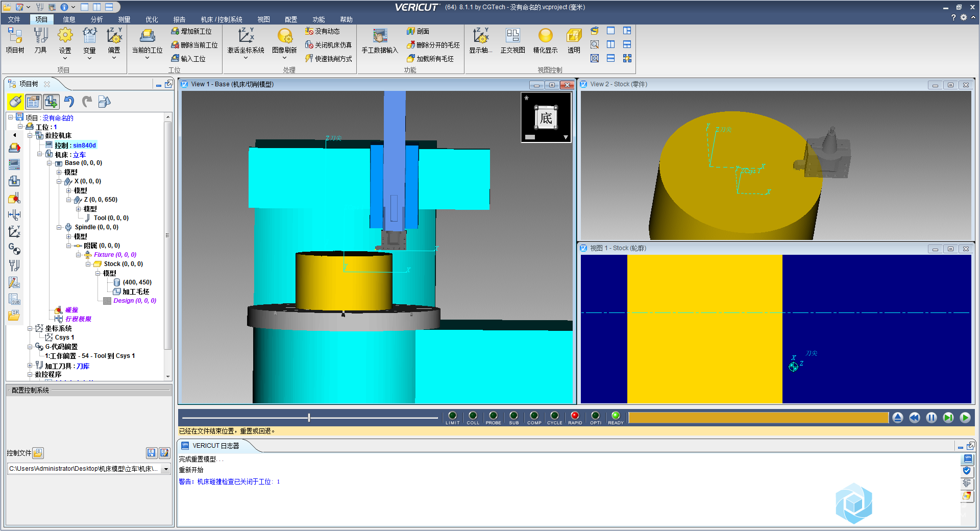Collapse the Stock (0, 0, 0) node
The image size is (980, 531).
(x=88, y=264)
